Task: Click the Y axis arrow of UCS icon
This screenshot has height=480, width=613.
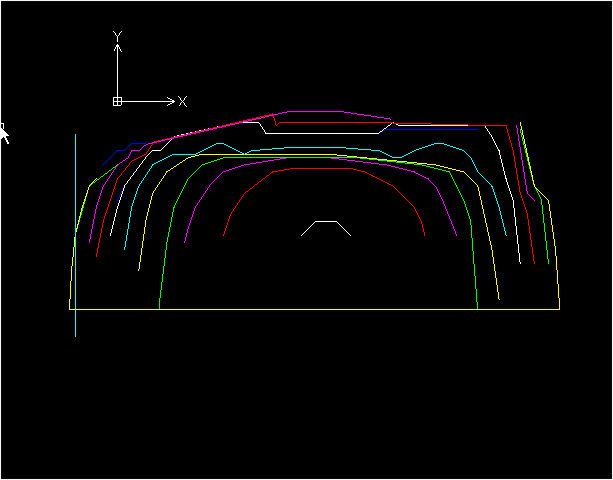Action: [x=117, y=47]
